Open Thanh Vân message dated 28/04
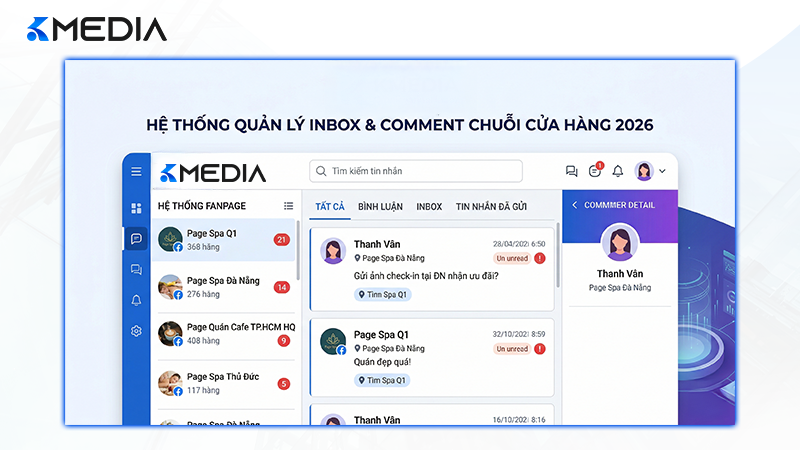This screenshot has width=800, height=450. 432,269
